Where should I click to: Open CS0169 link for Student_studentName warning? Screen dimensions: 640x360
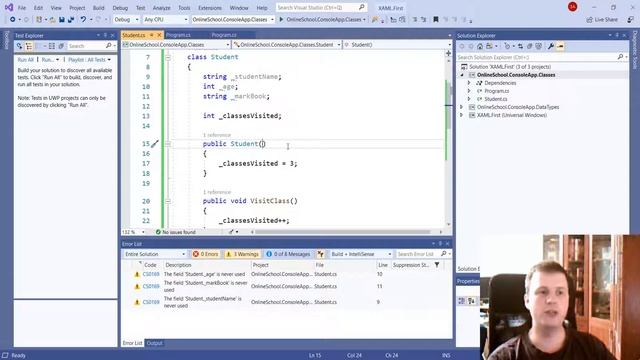tap(151, 302)
